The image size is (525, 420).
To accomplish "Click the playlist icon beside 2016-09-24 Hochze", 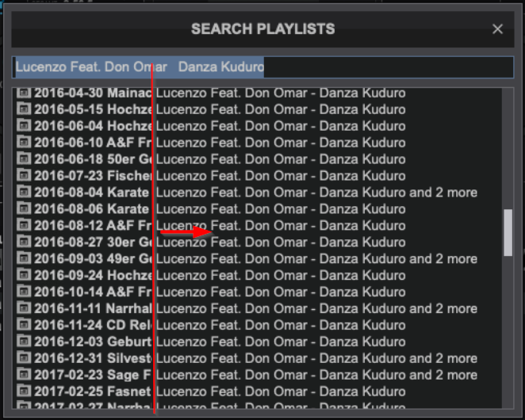I will click(x=23, y=276).
